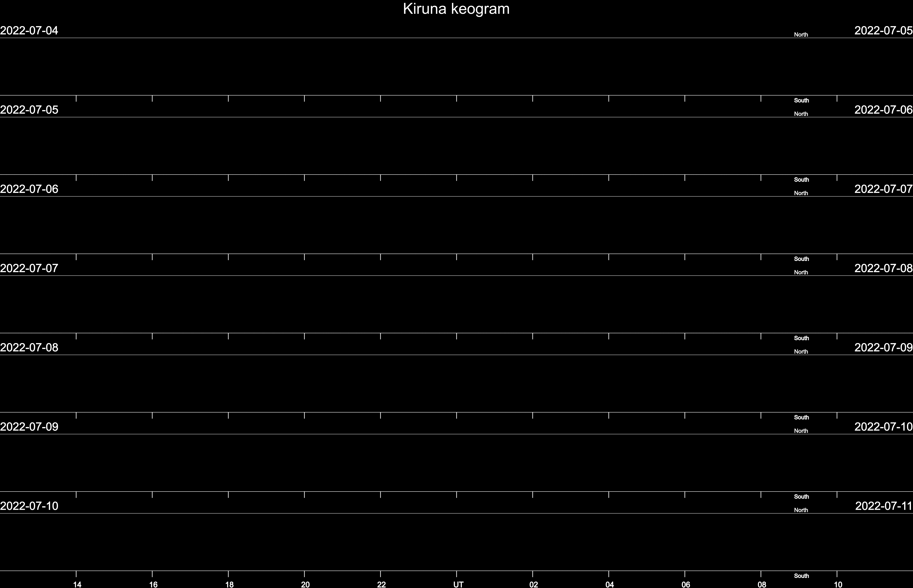Click the 2022-07-05 label at the left edge

click(29, 110)
